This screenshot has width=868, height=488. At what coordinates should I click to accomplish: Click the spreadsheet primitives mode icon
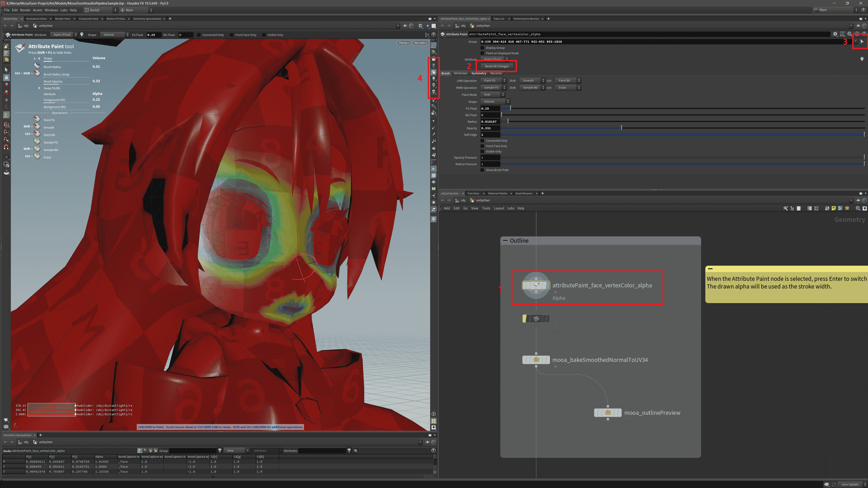(150, 451)
